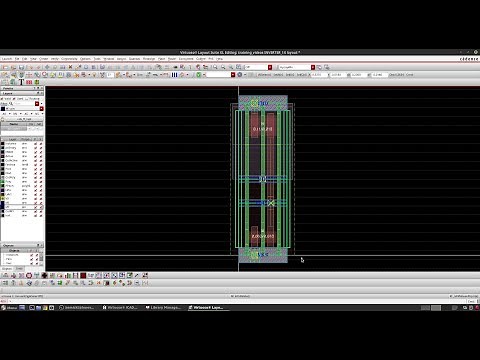Switch to the Objects tab at panel bottom

pyautogui.click(x=7, y=268)
